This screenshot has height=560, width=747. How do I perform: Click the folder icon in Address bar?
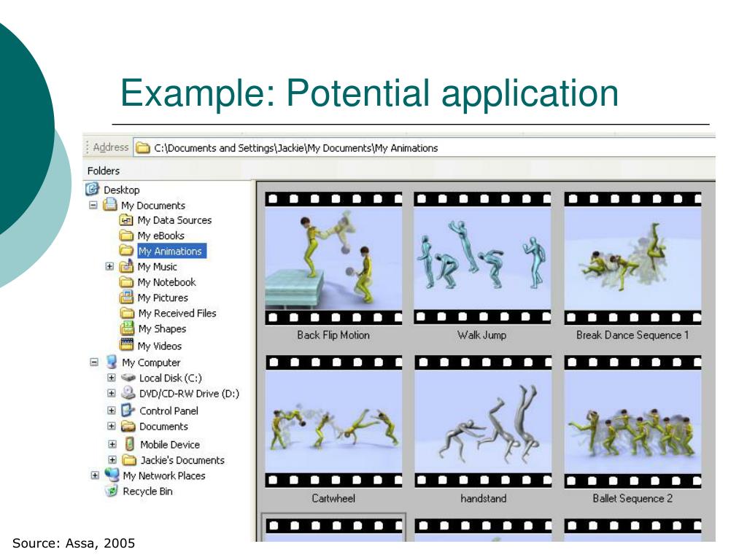pyautogui.click(x=142, y=147)
